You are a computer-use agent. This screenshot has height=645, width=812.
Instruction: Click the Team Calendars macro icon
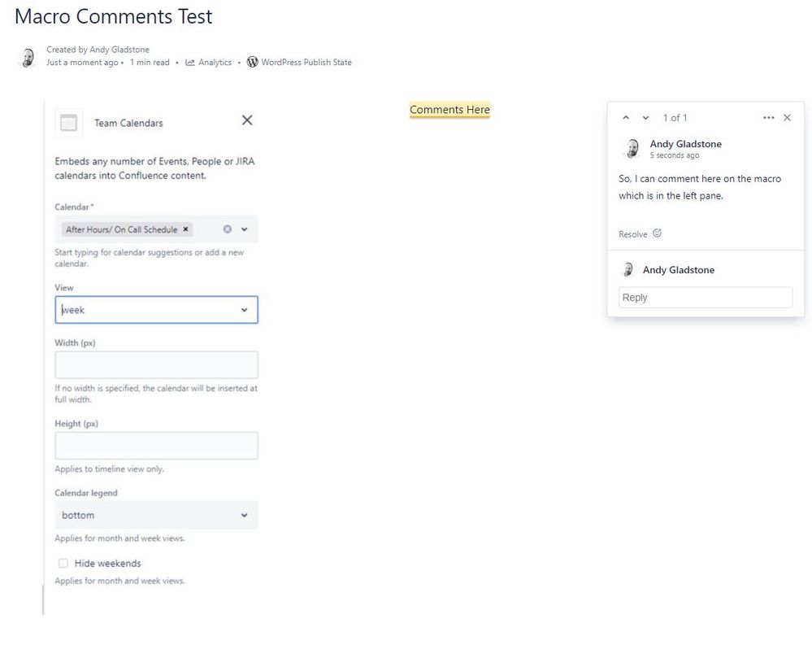tap(68, 123)
